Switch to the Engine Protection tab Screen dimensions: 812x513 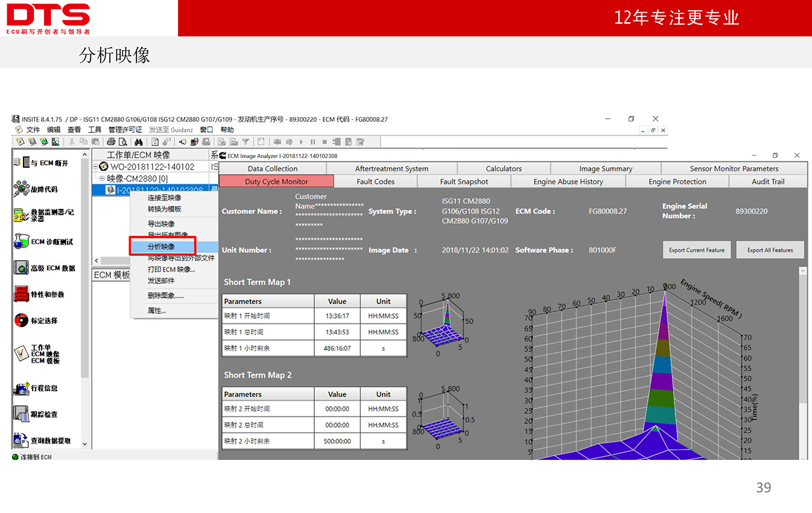[677, 181]
